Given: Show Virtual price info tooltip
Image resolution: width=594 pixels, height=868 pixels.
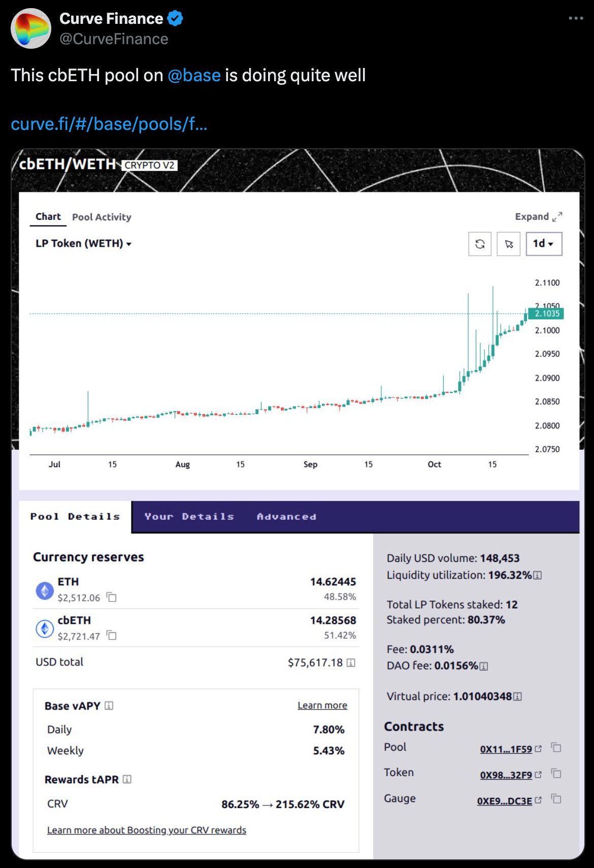Looking at the screenshot, I should (517, 696).
